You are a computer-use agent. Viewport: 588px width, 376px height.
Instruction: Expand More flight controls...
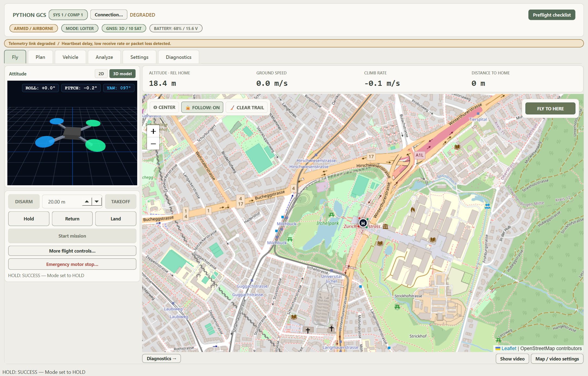[72, 251]
